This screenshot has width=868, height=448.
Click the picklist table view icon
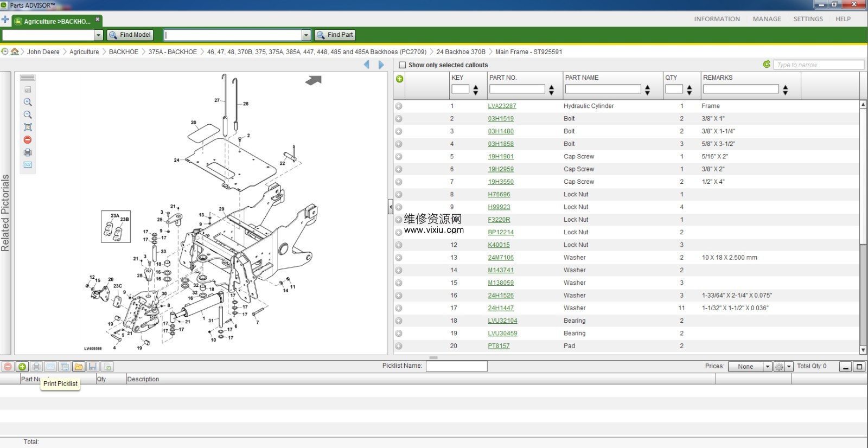coord(65,367)
